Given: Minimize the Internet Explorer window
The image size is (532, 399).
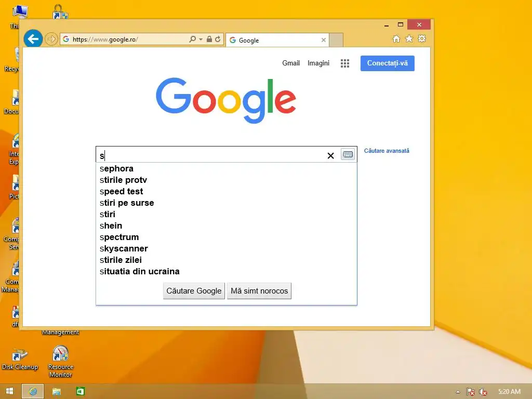Looking at the screenshot, I should click(x=387, y=25).
